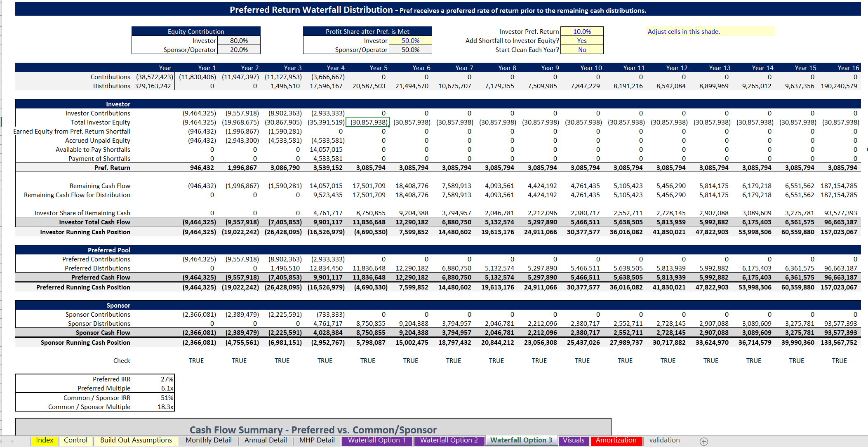868x447 pixels.
Task: Switch to the Control sheet tab
Action: tap(75, 440)
